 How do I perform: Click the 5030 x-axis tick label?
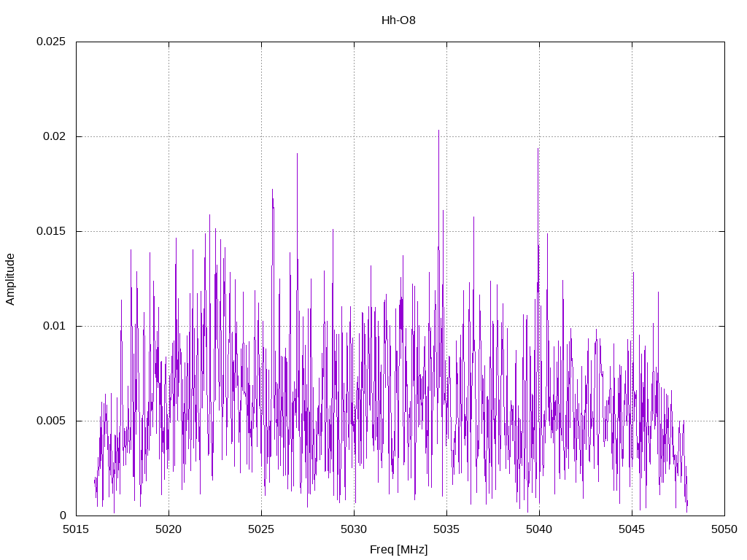[x=354, y=529]
